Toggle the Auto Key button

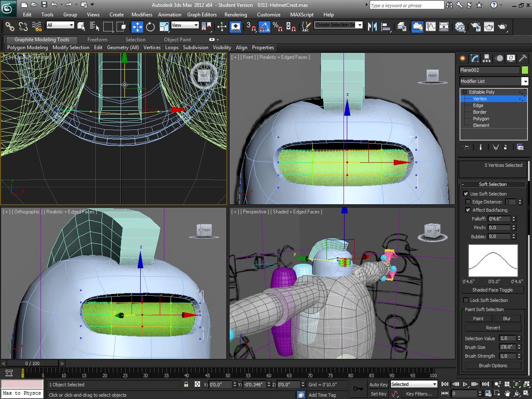click(378, 385)
